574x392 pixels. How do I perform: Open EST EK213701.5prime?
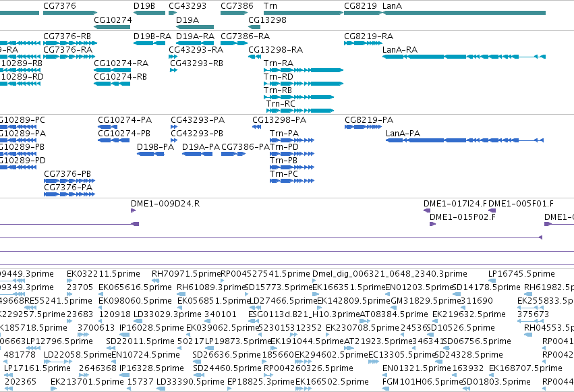pyautogui.click(x=87, y=382)
